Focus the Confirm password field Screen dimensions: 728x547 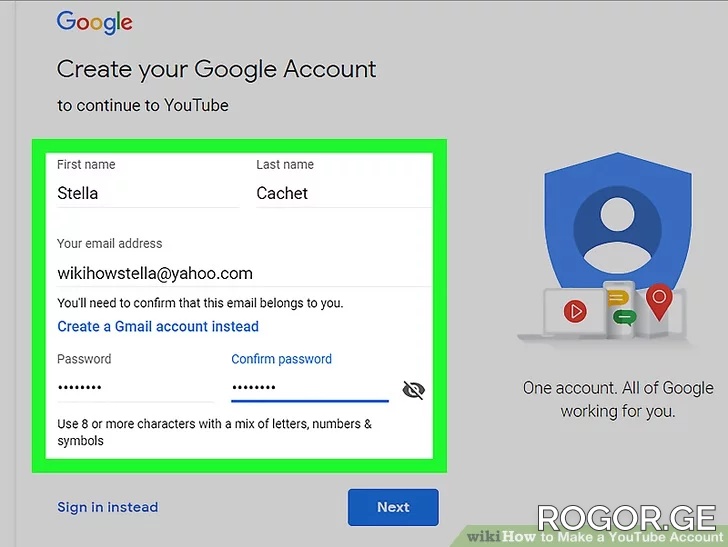tap(310, 387)
